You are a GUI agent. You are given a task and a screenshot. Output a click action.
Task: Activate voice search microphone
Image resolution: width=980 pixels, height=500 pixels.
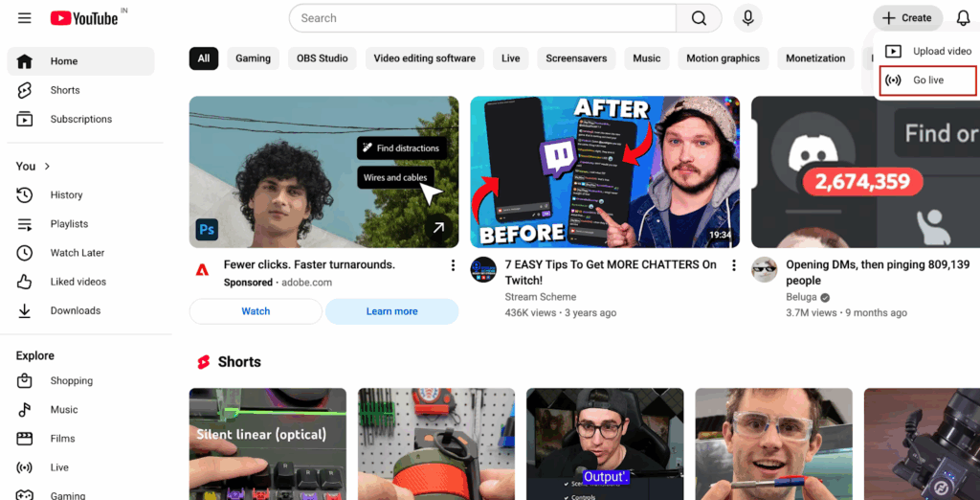(747, 18)
